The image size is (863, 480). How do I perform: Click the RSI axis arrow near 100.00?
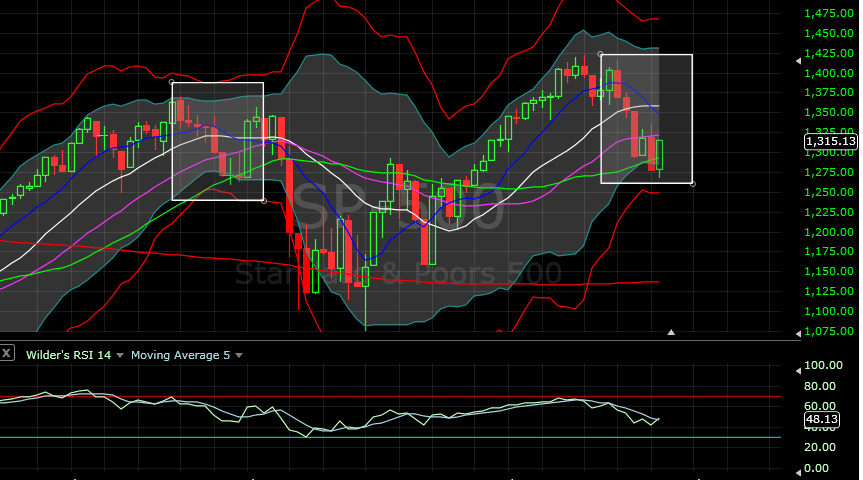pos(798,371)
